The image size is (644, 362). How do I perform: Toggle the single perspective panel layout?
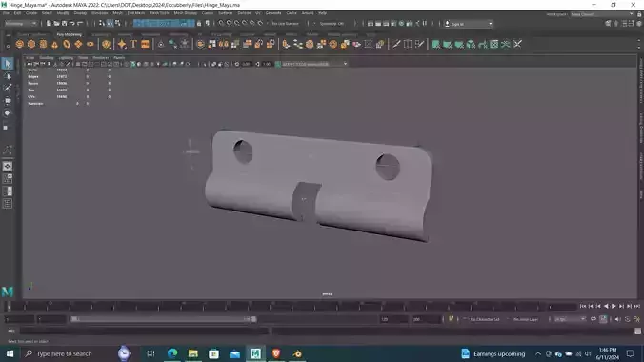point(8,167)
